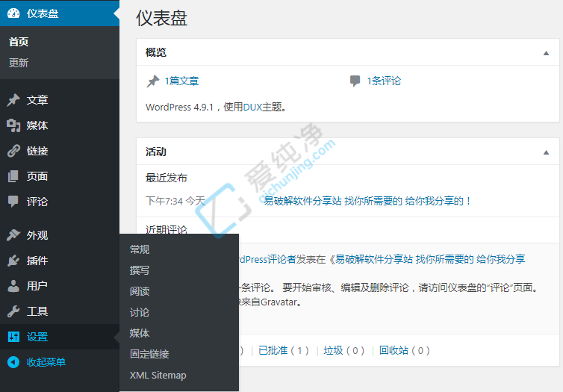The height and width of the screenshot is (392, 563).
Task: Click the media icon beside 媒体
Action: 13,125
